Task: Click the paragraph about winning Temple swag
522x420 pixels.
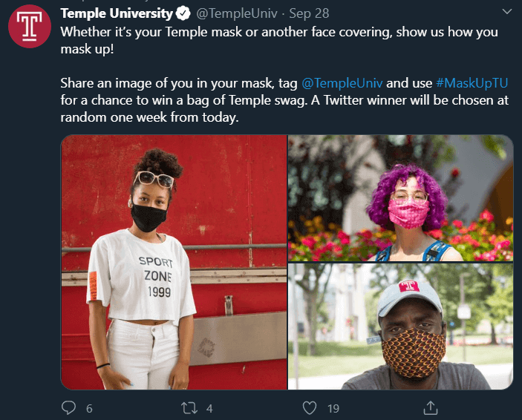Action: pyautogui.click(x=282, y=100)
